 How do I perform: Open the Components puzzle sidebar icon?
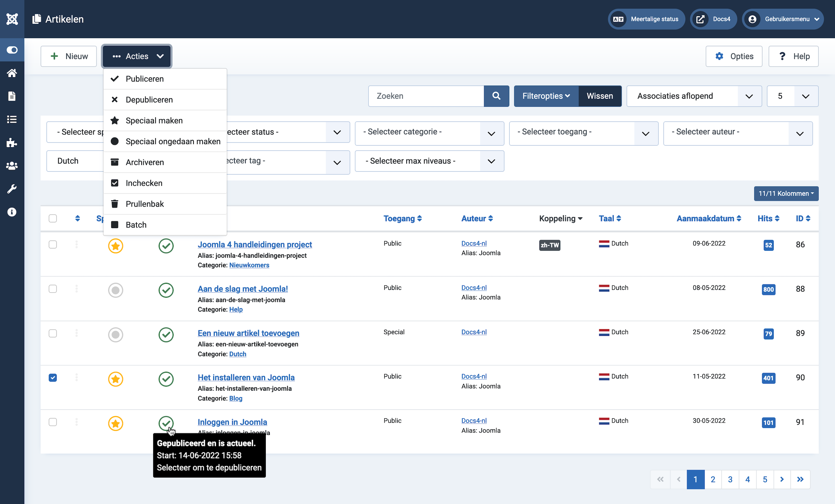click(x=12, y=143)
